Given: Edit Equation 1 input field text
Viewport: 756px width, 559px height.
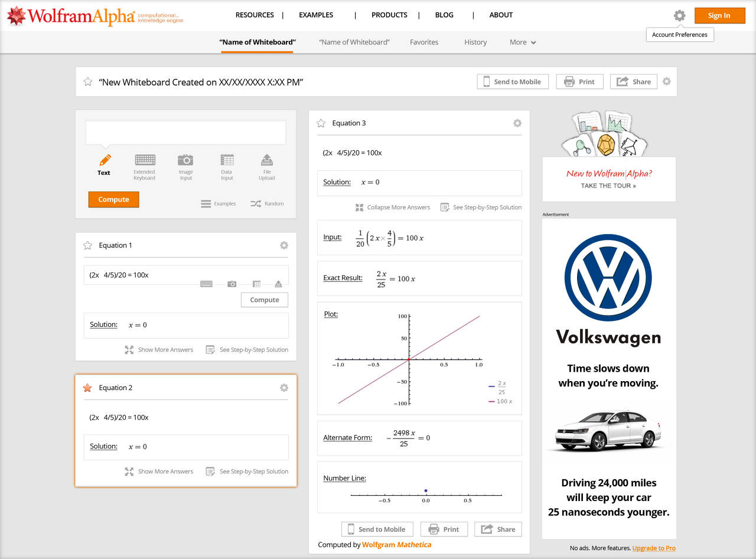Looking at the screenshot, I should pyautogui.click(x=186, y=275).
